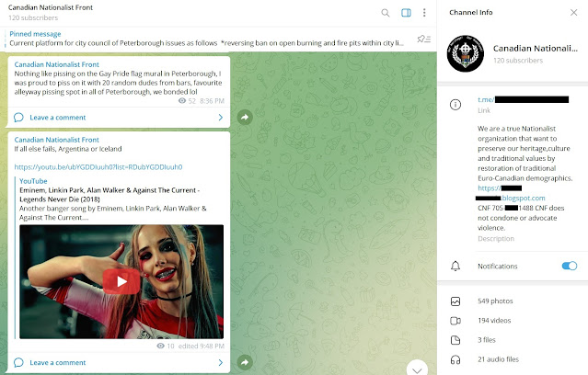Viewport: 588px width, 375px height.
Task: Click the 'Description' label in info panel
Action: [x=496, y=239]
